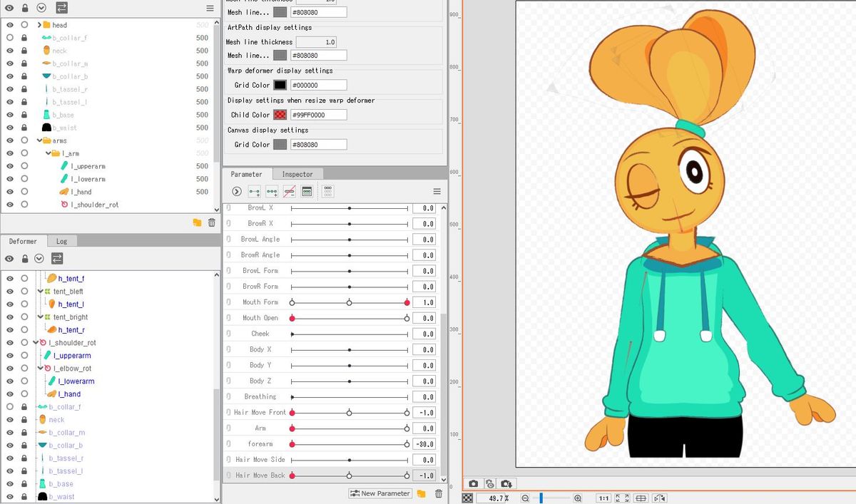Open the Warp deformer Grid Color swatch

(280, 85)
